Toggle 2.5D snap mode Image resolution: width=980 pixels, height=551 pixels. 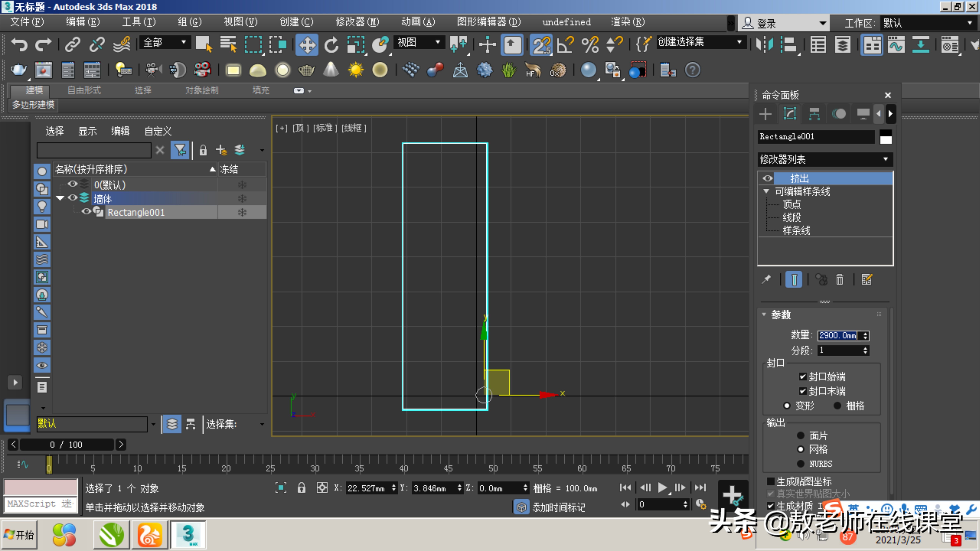tap(541, 44)
